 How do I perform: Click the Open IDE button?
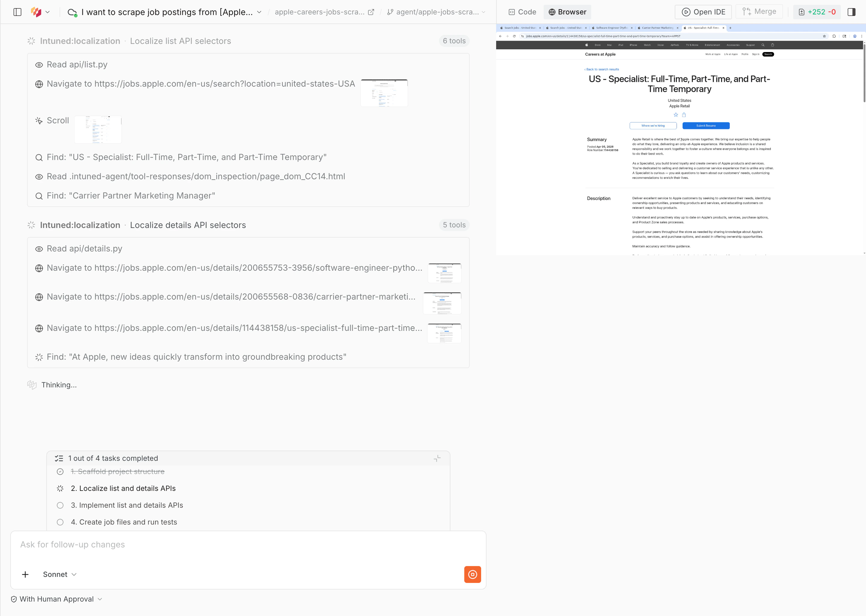[x=703, y=12]
